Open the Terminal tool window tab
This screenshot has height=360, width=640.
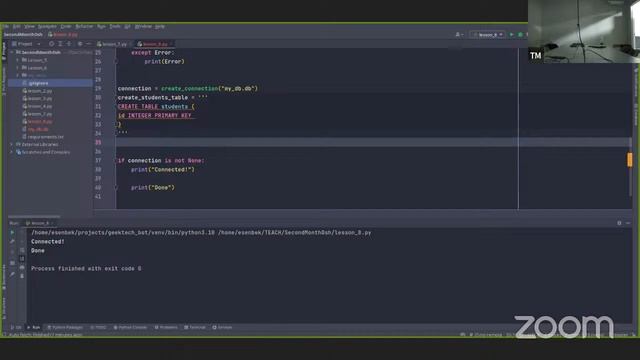coord(195,327)
